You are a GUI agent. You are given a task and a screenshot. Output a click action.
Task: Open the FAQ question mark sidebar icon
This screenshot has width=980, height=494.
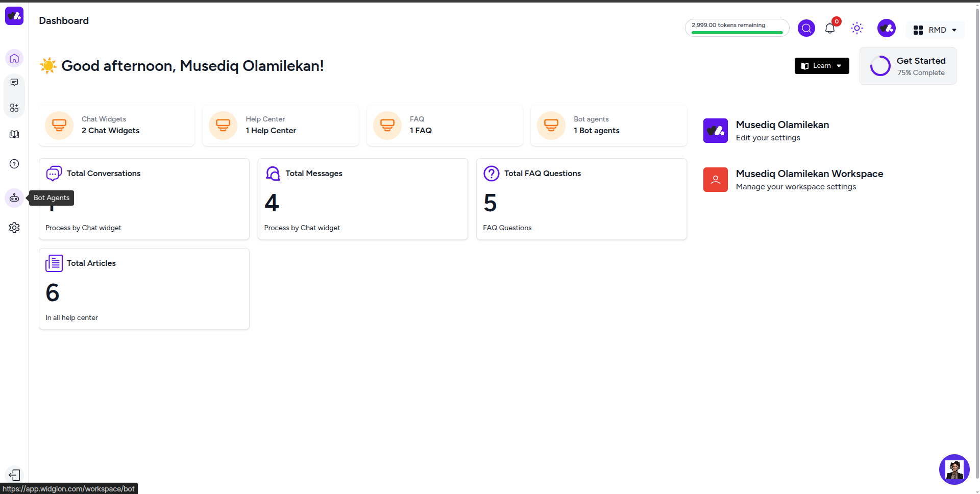pos(14,164)
